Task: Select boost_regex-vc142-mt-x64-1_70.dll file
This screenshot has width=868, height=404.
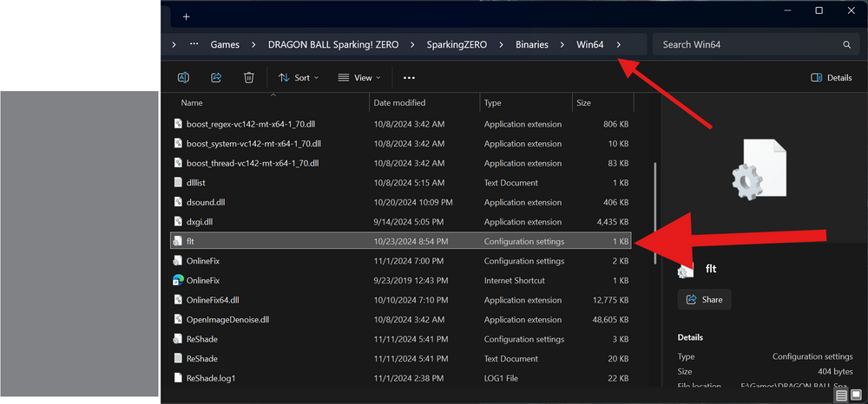Action: [401, 124]
